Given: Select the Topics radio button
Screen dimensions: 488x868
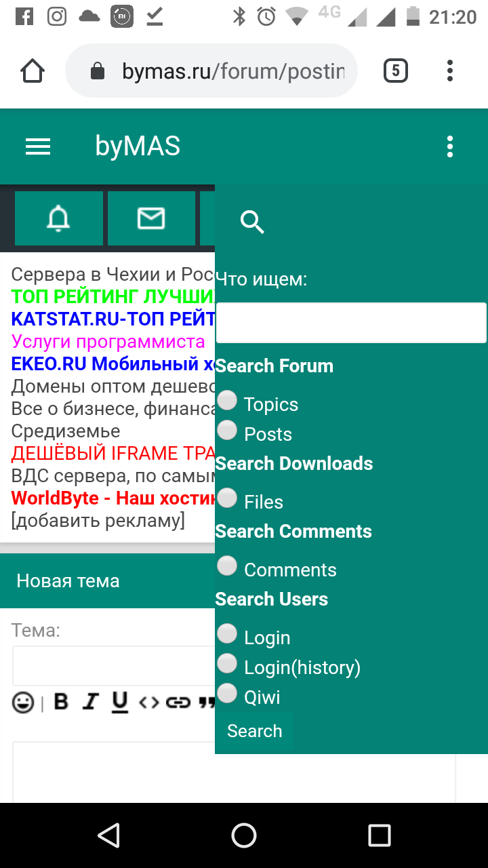Looking at the screenshot, I should pos(227,401).
